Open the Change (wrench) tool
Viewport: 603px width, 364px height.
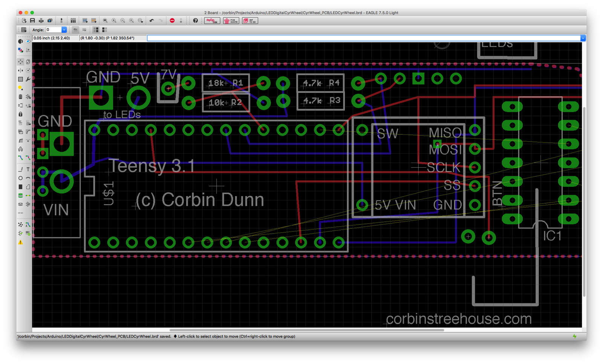click(28, 79)
